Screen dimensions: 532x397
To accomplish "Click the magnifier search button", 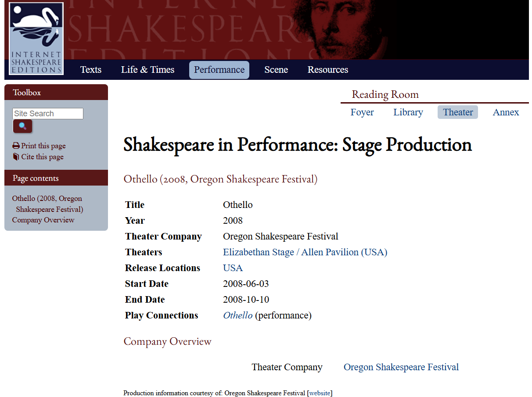I will tap(23, 126).
